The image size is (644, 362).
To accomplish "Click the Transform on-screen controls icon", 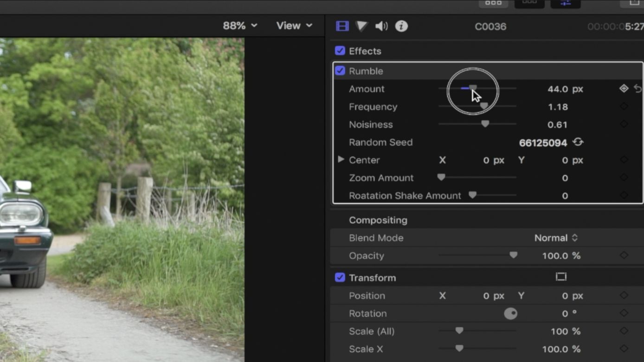I will (x=561, y=277).
